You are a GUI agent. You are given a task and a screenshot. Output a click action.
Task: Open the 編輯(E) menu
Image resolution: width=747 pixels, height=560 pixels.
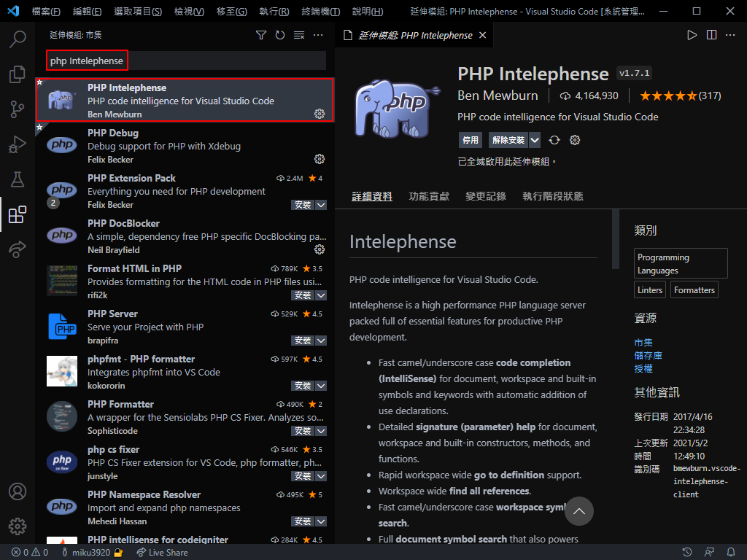(88, 11)
